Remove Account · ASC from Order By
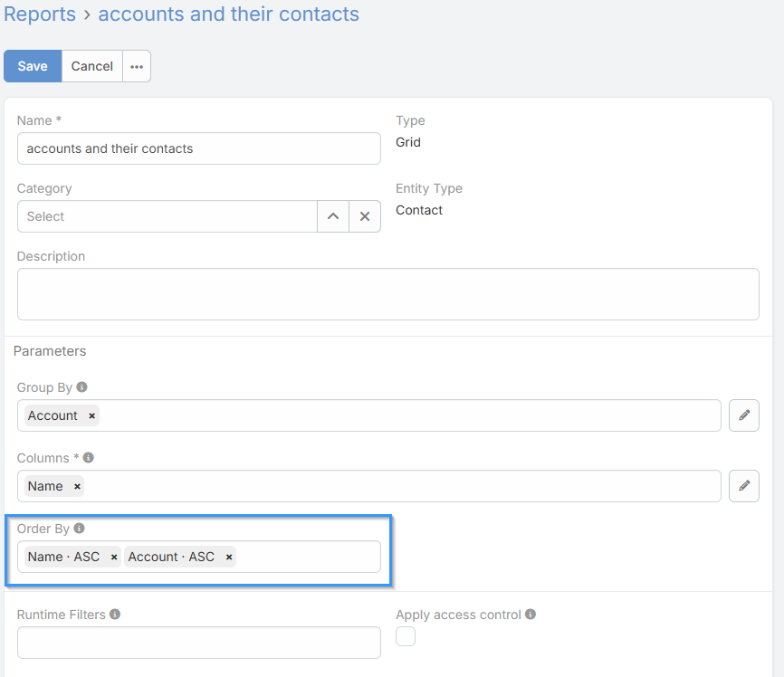784x677 pixels. click(229, 558)
